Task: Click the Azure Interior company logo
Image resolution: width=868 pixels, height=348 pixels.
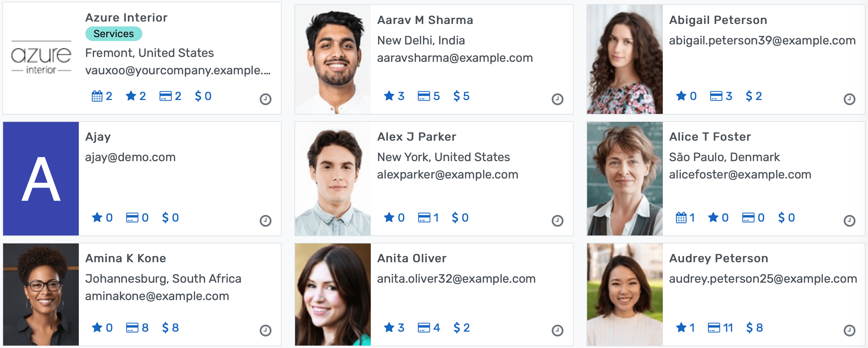Action: point(41,57)
